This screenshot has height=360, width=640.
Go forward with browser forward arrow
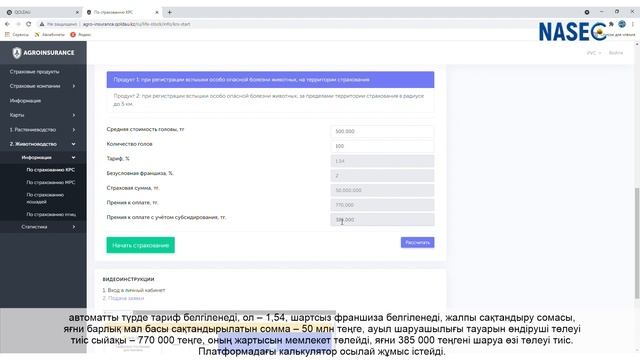tap(18, 24)
